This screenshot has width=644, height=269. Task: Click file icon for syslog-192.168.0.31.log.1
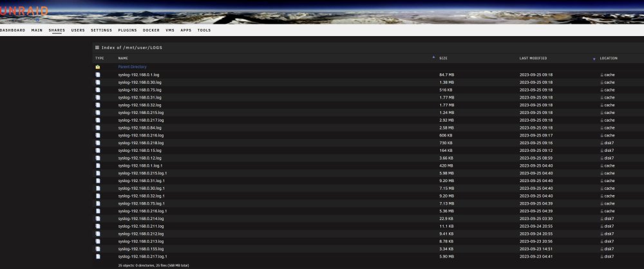(98, 181)
